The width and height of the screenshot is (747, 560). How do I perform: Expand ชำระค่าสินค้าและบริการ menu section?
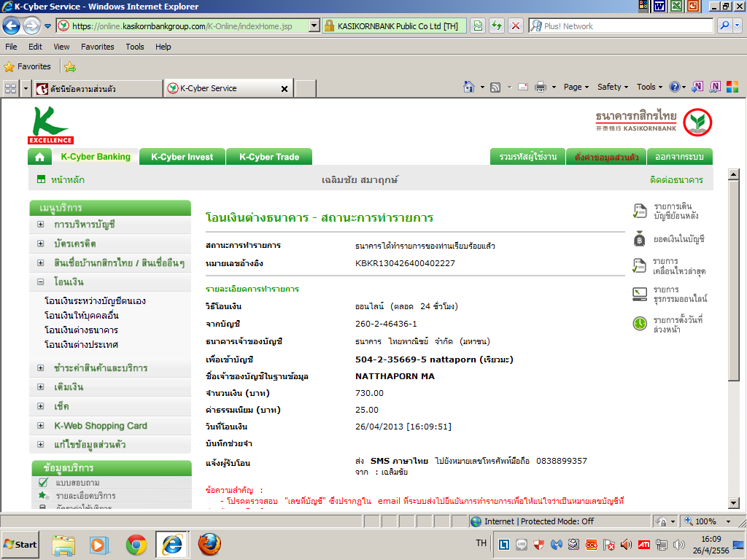pos(41,368)
